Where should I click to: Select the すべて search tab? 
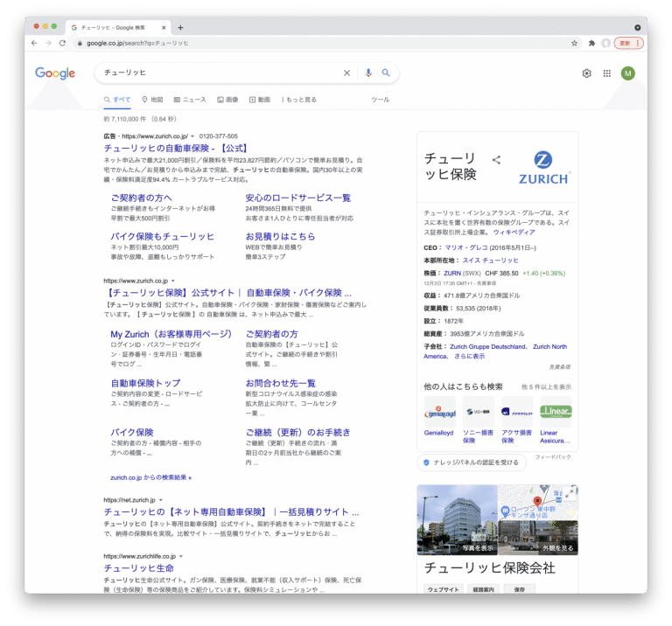[117, 100]
